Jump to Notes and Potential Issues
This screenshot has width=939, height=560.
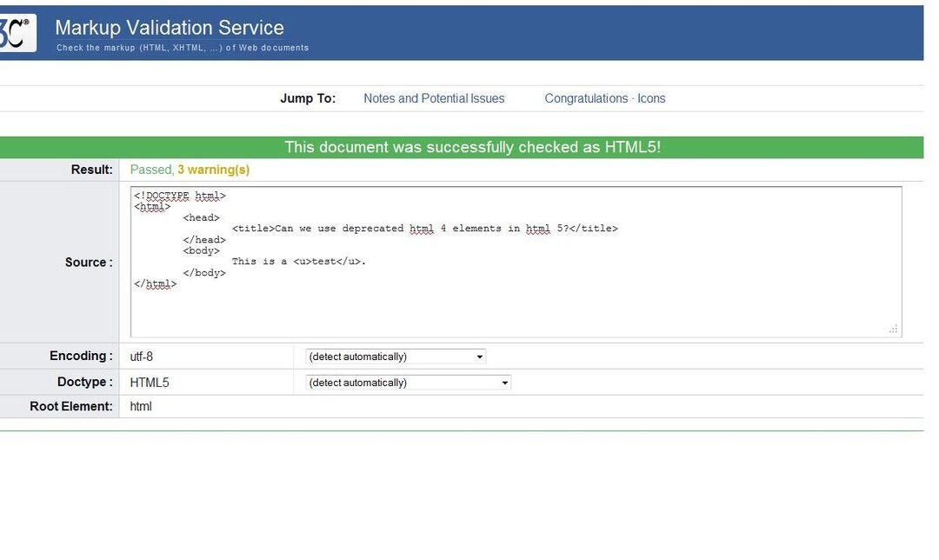coord(434,98)
